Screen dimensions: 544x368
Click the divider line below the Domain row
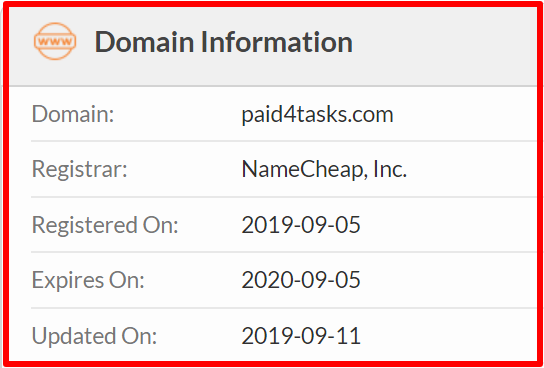283,141
